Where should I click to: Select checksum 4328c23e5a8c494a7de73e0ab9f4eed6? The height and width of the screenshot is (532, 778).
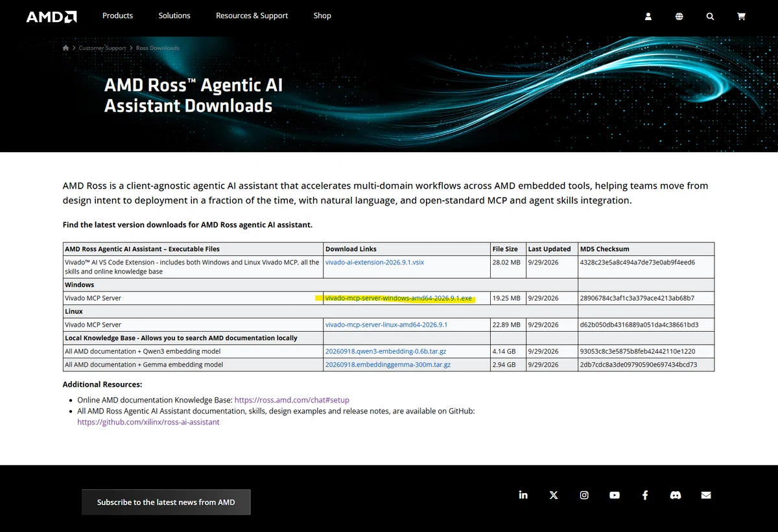637,262
